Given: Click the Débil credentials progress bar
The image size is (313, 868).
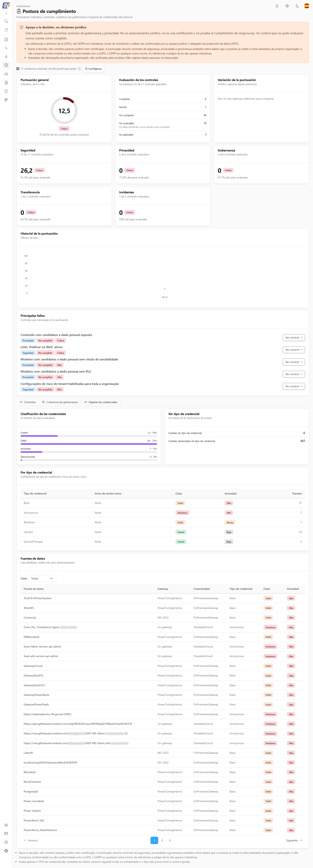Looking at the screenshot, I should pos(89,444).
